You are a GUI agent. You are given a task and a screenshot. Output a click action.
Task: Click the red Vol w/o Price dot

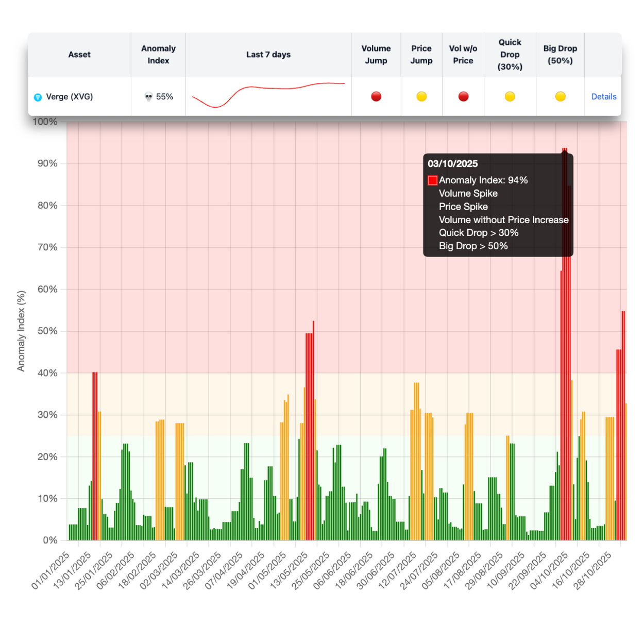click(x=463, y=96)
